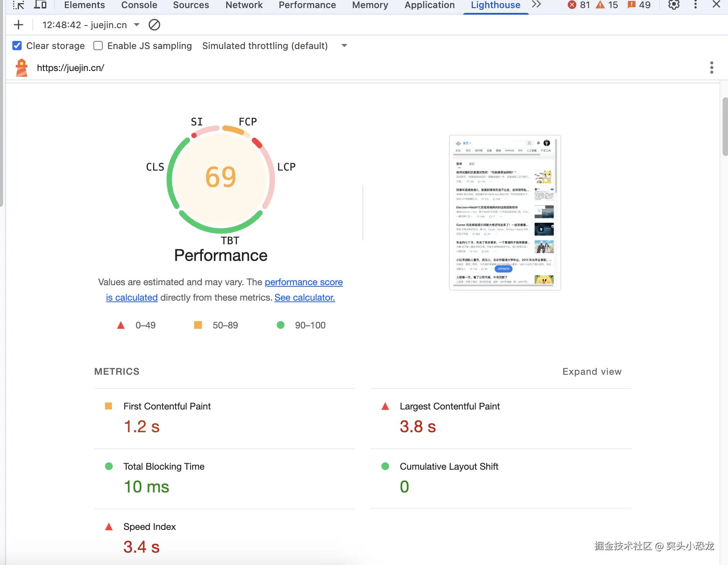
Task: Open the Sources tab
Action: tap(191, 5)
